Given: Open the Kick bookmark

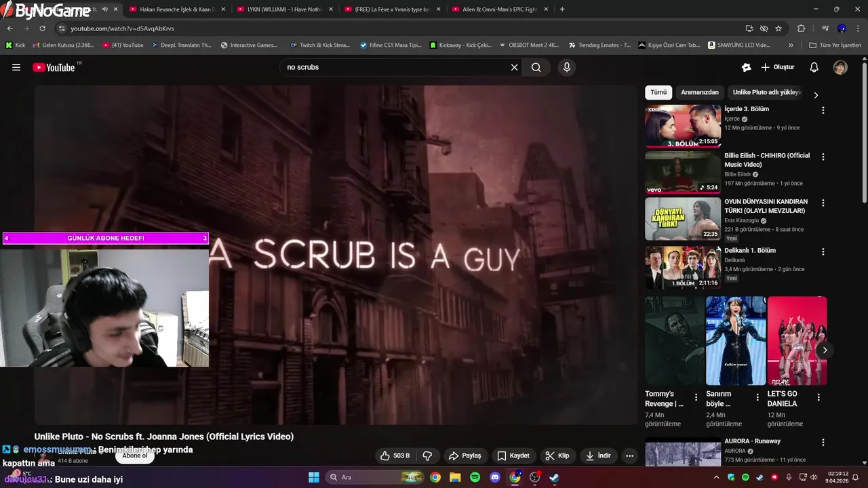Looking at the screenshot, I should pos(16,45).
